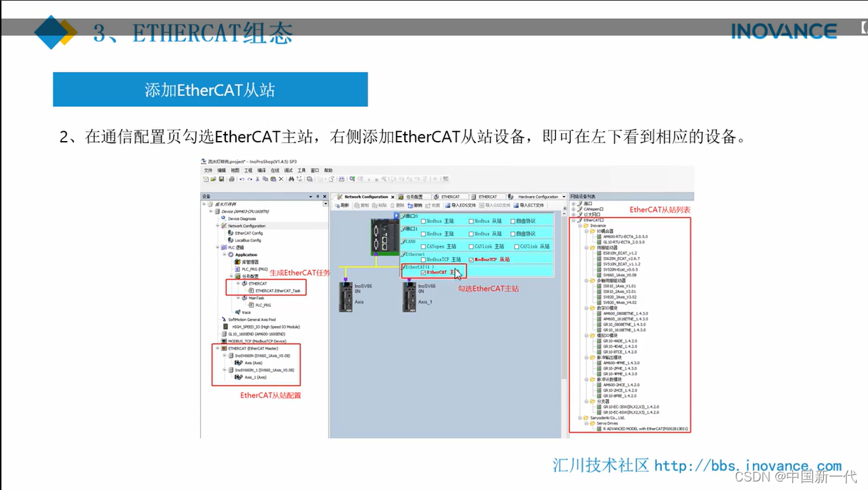This screenshot has width=868, height=490.
Task: Open the 编译 menu
Action: [262, 170]
